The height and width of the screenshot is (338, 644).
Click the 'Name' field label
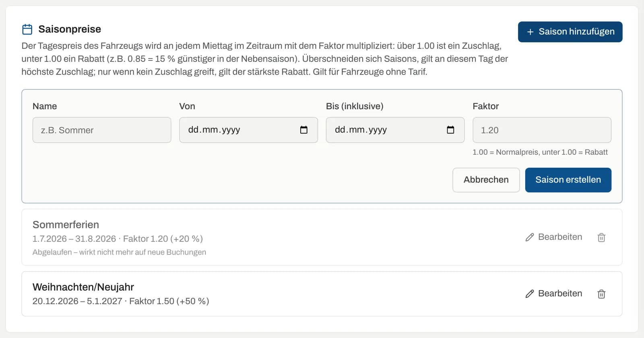tap(45, 106)
